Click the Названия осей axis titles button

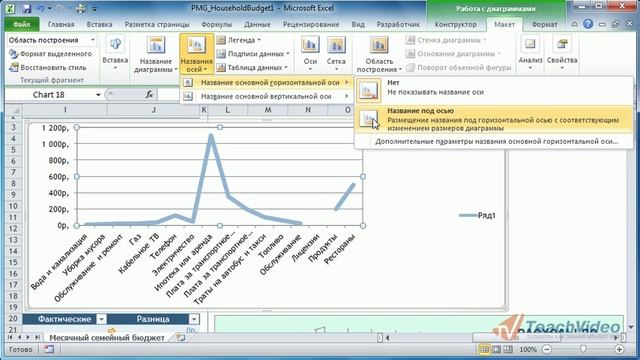pyautogui.click(x=196, y=55)
